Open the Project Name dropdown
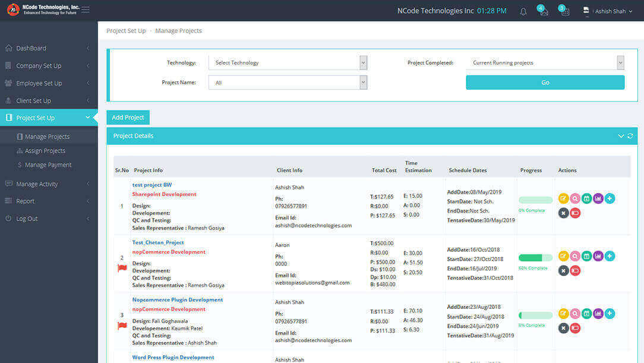The width and height of the screenshot is (644, 363). pyautogui.click(x=288, y=83)
